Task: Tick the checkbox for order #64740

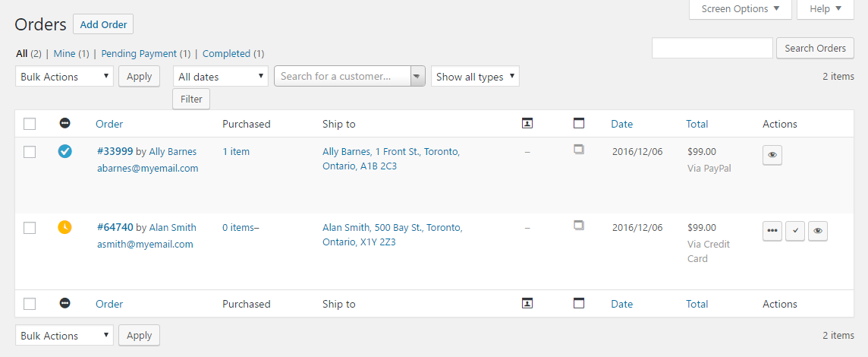Action: coord(30,228)
